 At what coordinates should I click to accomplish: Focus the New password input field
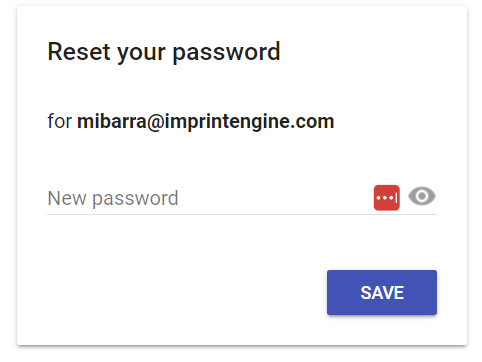click(208, 198)
